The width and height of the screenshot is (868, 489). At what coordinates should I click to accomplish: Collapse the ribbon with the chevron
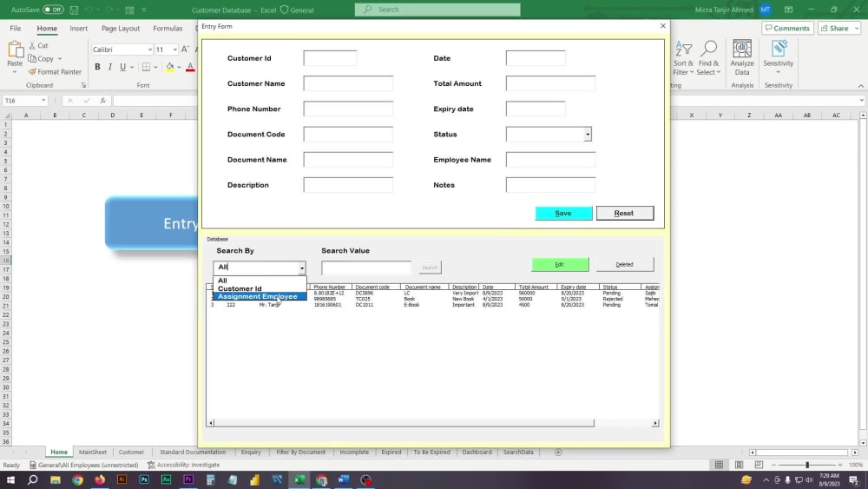(x=861, y=86)
